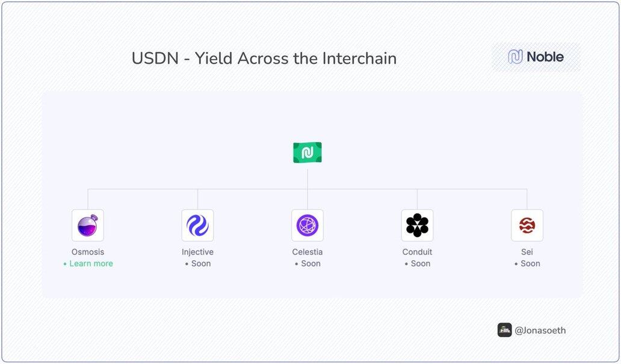Select the Sei label
The image size is (621, 364).
[527, 252]
